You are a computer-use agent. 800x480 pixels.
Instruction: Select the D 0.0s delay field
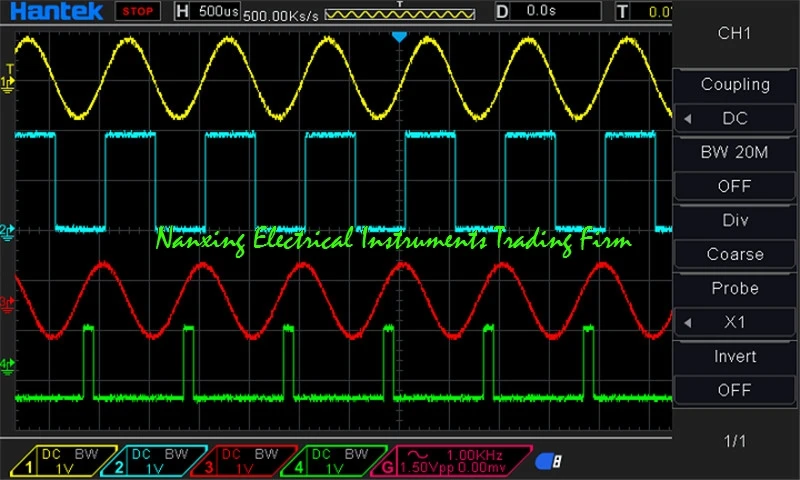point(548,11)
